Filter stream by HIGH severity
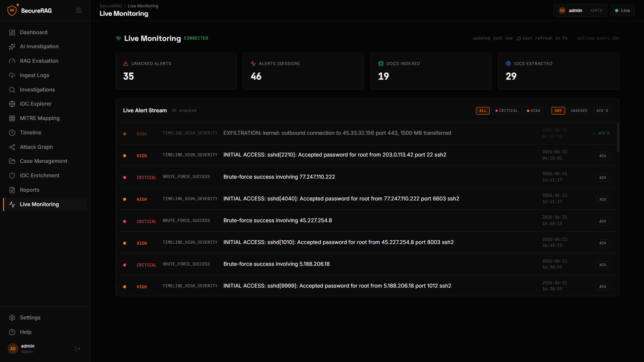Image resolution: width=644 pixels, height=362 pixels. pyautogui.click(x=533, y=111)
